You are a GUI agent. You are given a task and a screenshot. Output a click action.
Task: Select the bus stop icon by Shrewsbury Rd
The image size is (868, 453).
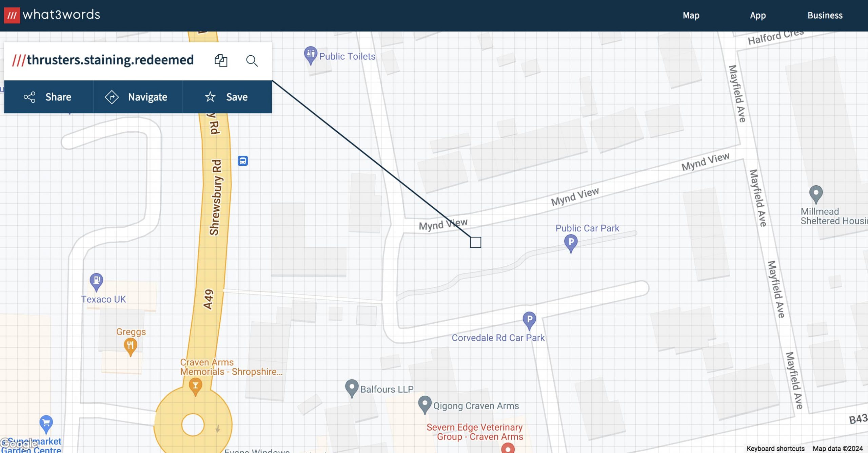point(243,161)
